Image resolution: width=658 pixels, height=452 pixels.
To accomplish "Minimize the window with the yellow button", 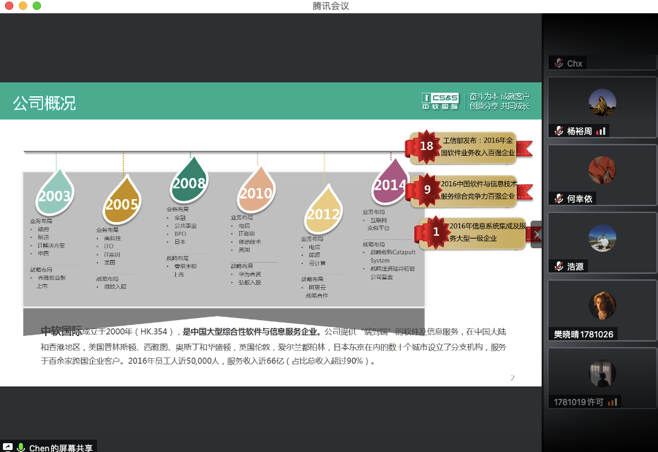I will click(x=23, y=6).
